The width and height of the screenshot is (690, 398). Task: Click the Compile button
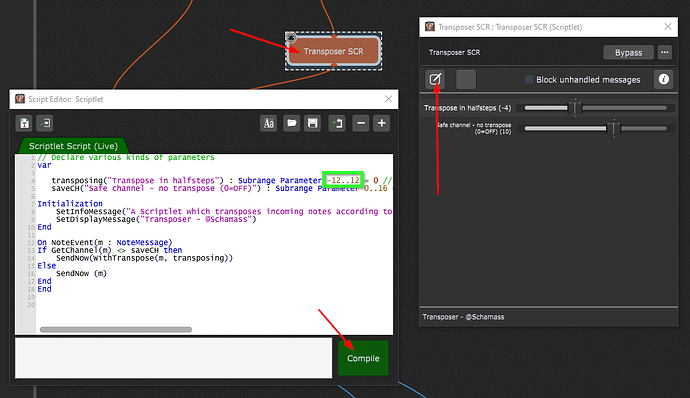click(x=363, y=358)
